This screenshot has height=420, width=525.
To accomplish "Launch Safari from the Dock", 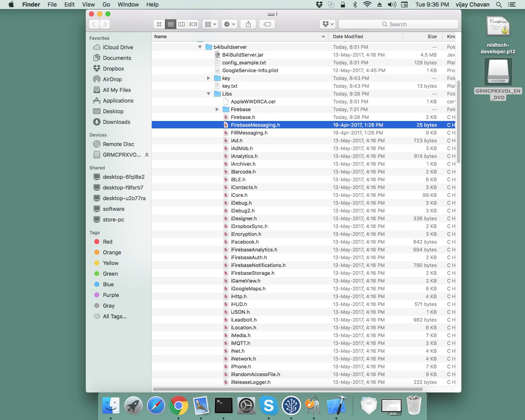I will click(156, 406).
